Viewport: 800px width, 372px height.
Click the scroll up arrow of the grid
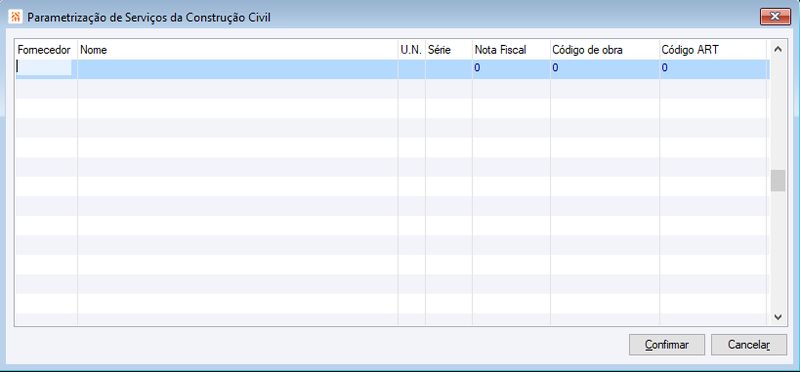[778, 49]
